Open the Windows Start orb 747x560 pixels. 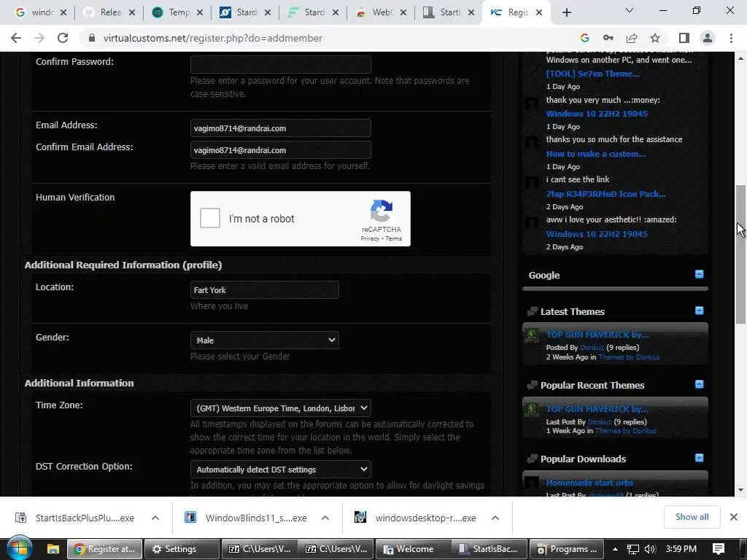tap(19, 548)
